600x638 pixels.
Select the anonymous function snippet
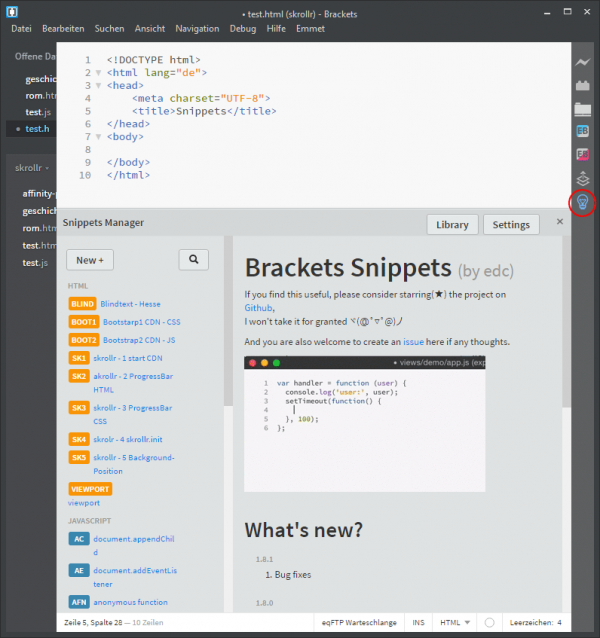[x=131, y=602]
